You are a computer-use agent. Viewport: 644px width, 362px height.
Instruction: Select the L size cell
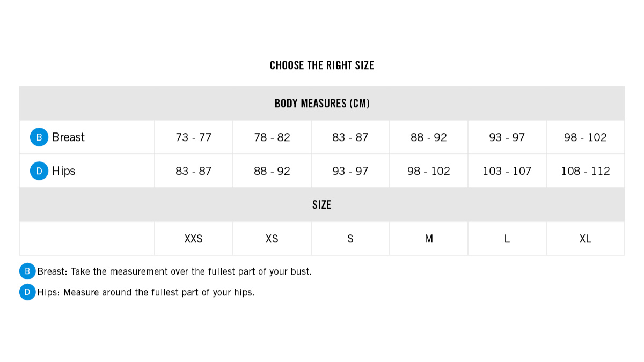click(507, 239)
